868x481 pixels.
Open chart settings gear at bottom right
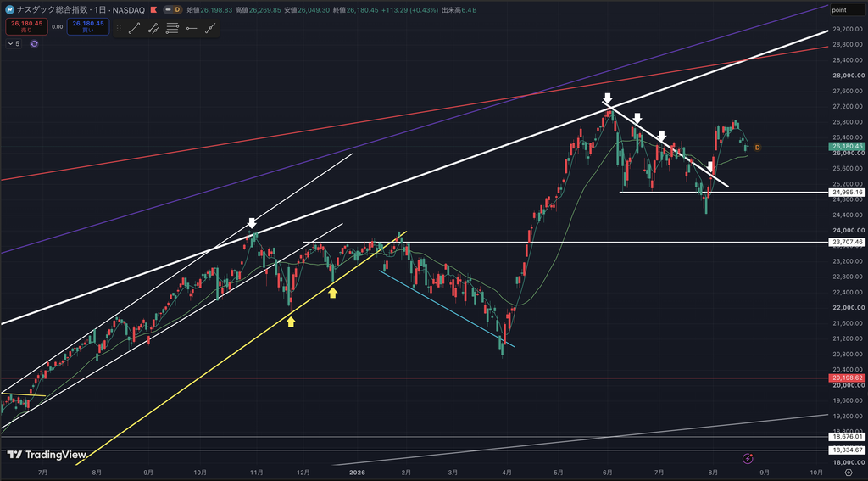[x=849, y=473]
